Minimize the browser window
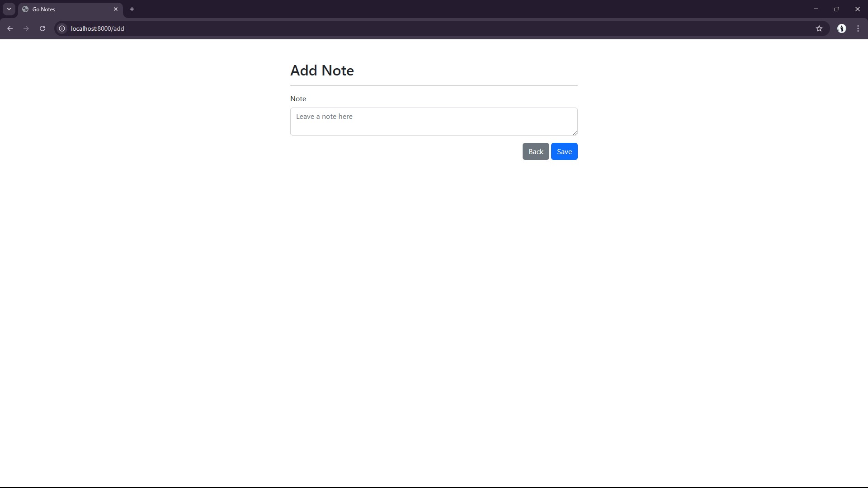 [816, 9]
